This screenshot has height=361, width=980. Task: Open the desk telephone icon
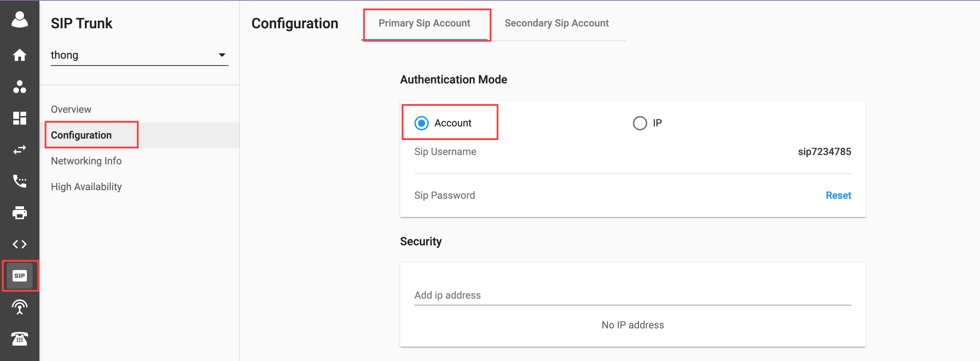(x=19, y=338)
